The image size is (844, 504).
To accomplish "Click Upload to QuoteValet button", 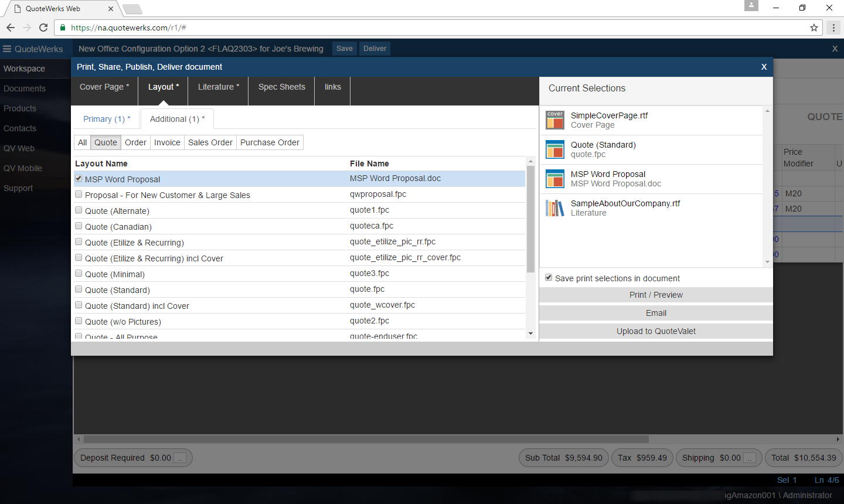I will (x=656, y=331).
